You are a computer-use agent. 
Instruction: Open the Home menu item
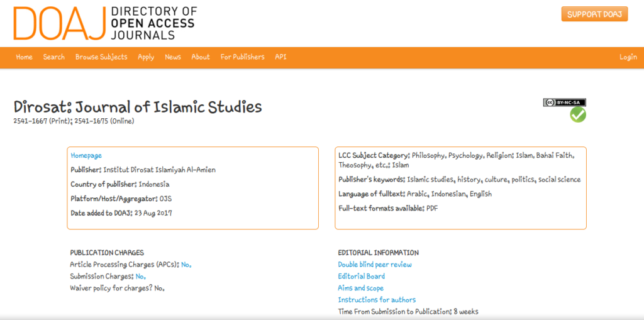click(x=25, y=57)
